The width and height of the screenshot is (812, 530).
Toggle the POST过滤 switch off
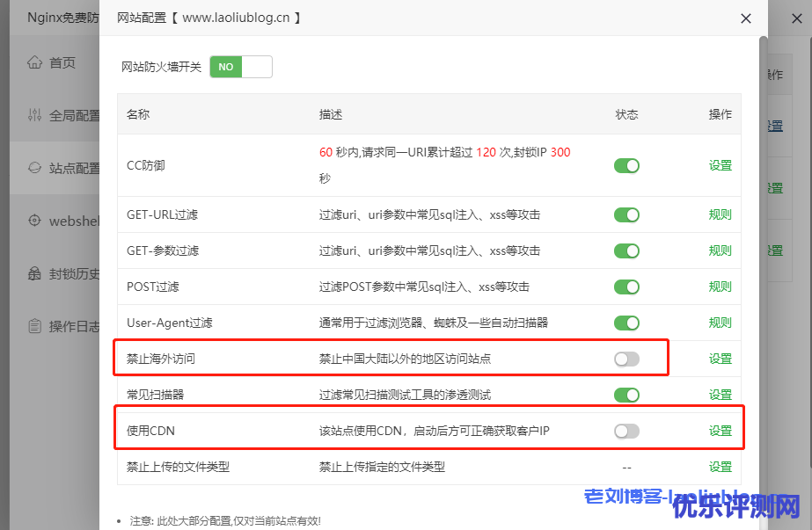[x=626, y=287]
